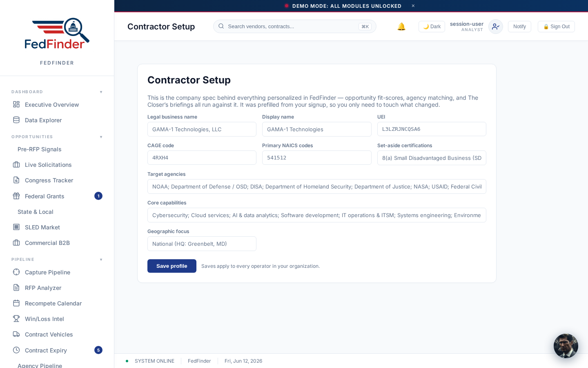Click the search magnifier icon
Screen dimensions: 588x368
tap(221, 26)
